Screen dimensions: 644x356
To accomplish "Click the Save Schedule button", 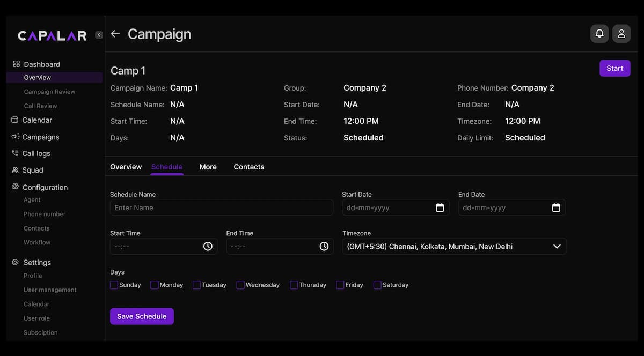I will coord(142,316).
